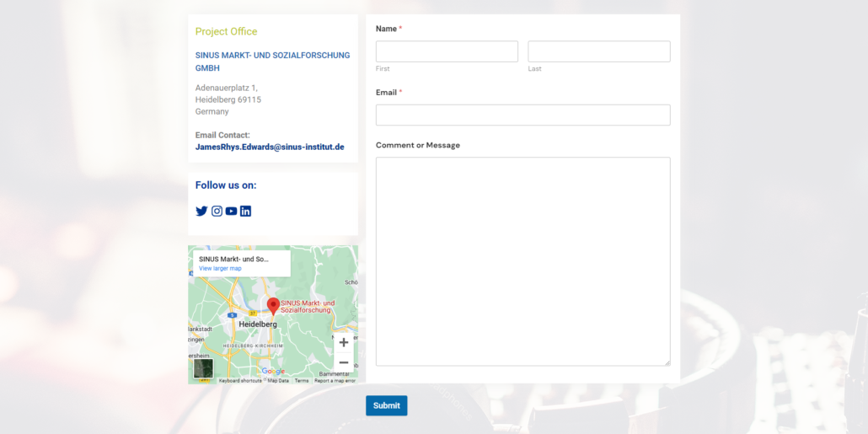Click red SINUS Markt- und Sozialforschung map label
Viewport: 868px width, 434px height.
point(308,307)
